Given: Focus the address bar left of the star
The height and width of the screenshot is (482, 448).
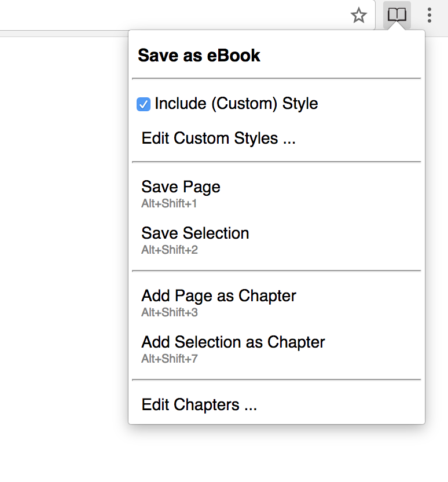Looking at the screenshot, I should (174, 15).
